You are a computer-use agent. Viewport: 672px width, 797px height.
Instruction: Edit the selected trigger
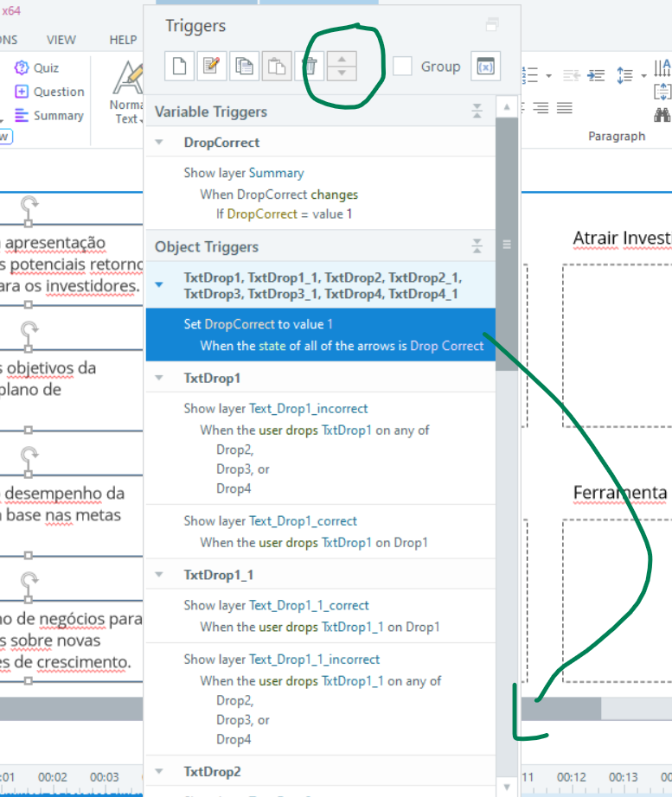(x=211, y=67)
